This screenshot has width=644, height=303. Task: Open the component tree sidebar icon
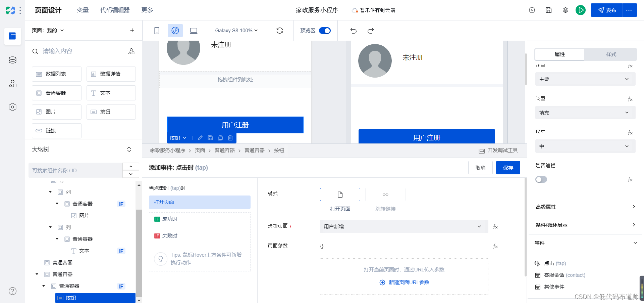[12, 84]
